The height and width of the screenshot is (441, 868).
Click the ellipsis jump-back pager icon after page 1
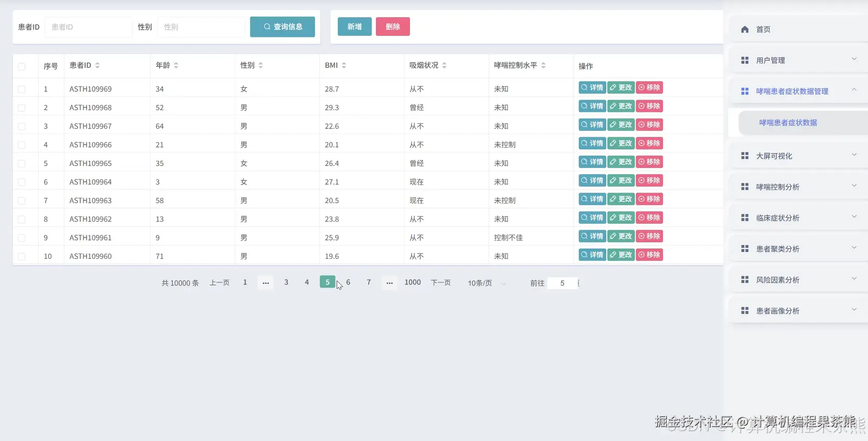(266, 282)
